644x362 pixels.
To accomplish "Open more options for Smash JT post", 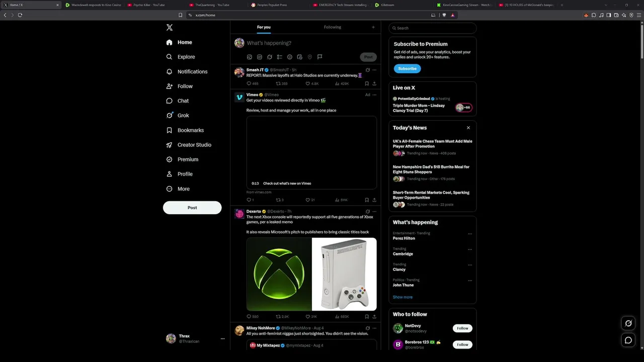I will pyautogui.click(x=374, y=70).
